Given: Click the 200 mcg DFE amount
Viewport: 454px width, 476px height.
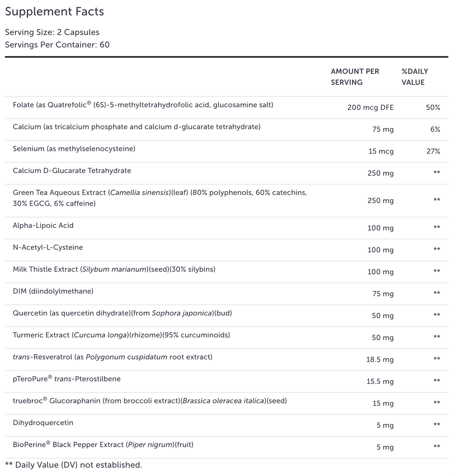Looking at the screenshot, I should pyautogui.click(x=370, y=107).
